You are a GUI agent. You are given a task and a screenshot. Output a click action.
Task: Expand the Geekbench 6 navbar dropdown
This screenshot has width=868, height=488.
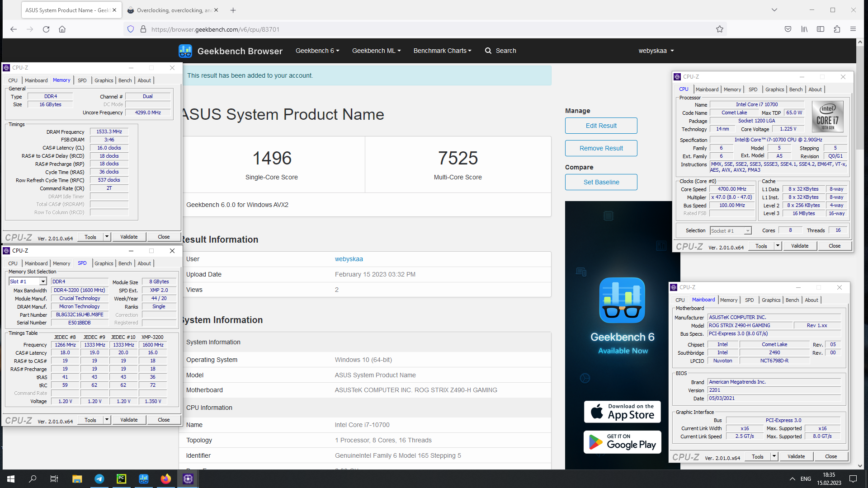pyautogui.click(x=317, y=51)
